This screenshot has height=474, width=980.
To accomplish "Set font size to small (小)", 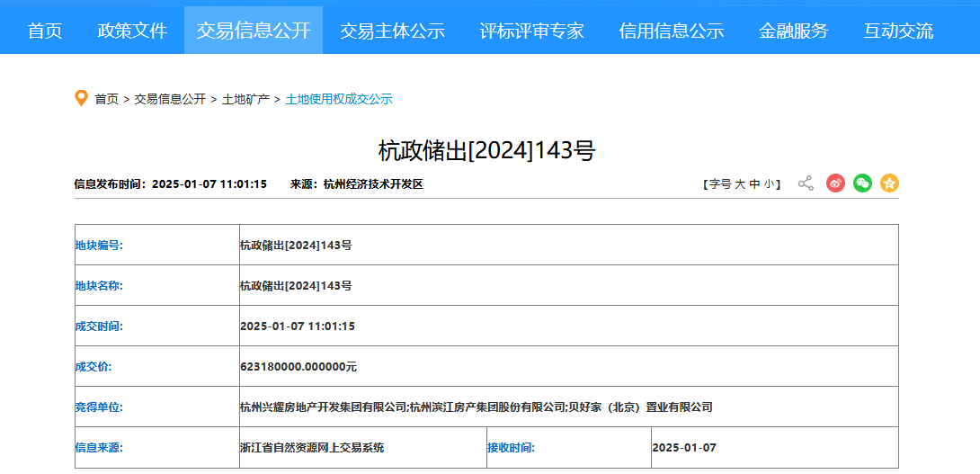I will point(769,184).
